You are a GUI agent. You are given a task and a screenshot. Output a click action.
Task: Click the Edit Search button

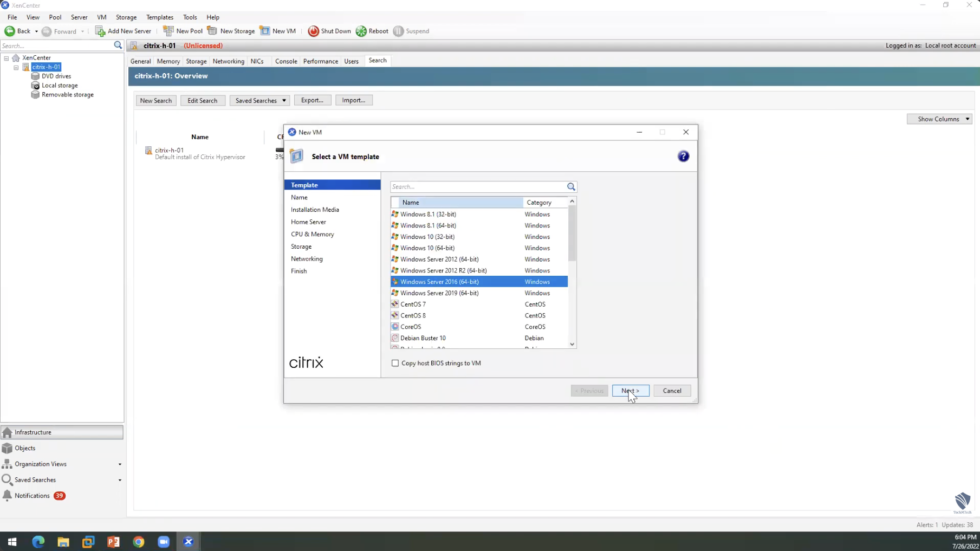pos(203,100)
